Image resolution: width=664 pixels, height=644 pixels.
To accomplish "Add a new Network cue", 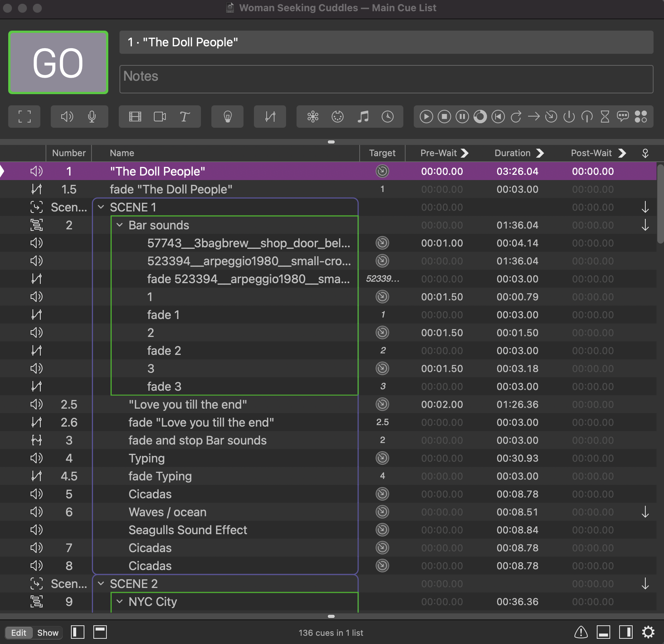I will tap(313, 117).
